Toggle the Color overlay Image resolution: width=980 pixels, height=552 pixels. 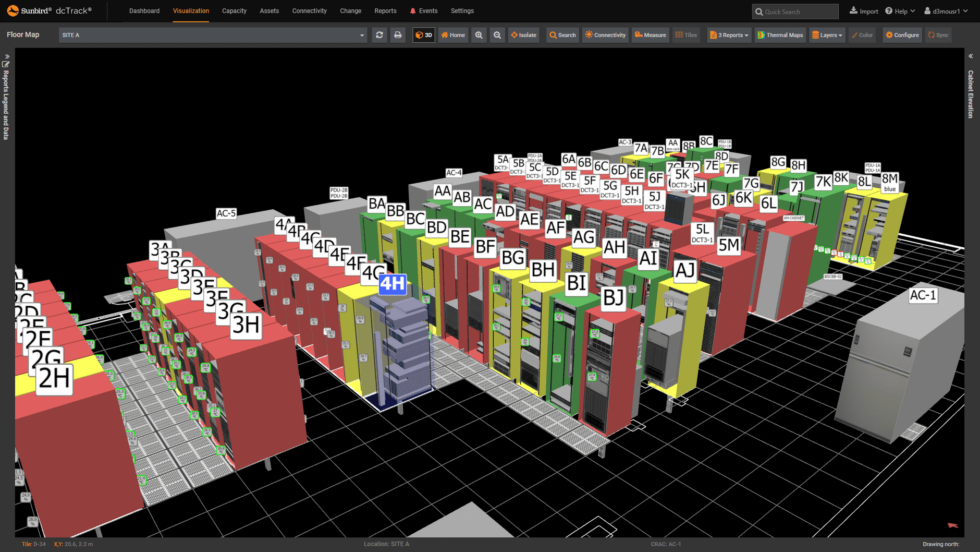pyautogui.click(x=863, y=35)
